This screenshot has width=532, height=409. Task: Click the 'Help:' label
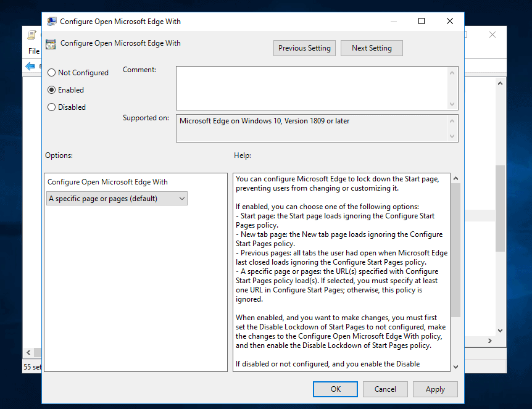(243, 155)
